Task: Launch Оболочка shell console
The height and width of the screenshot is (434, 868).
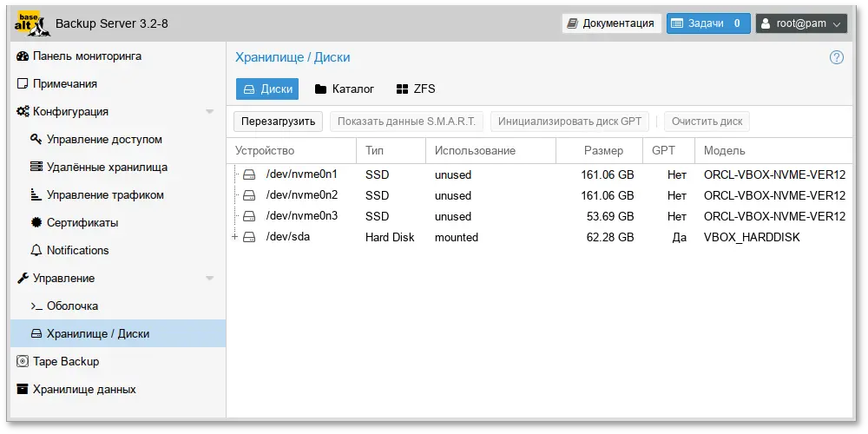Action: pyautogui.click(x=72, y=306)
